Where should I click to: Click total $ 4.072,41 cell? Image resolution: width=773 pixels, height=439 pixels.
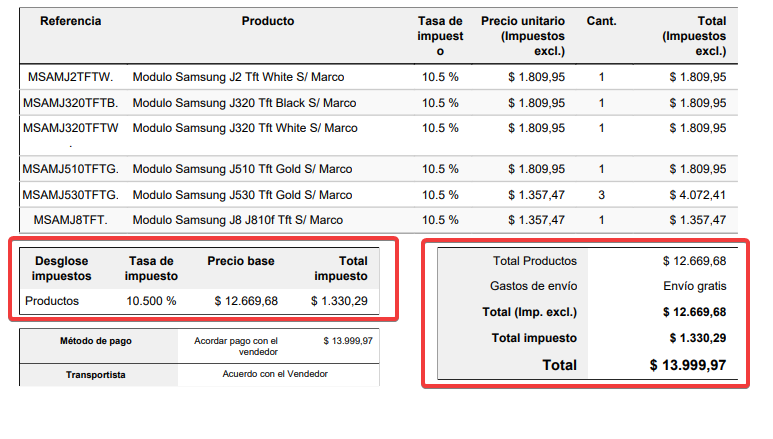(x=698, y=195)
